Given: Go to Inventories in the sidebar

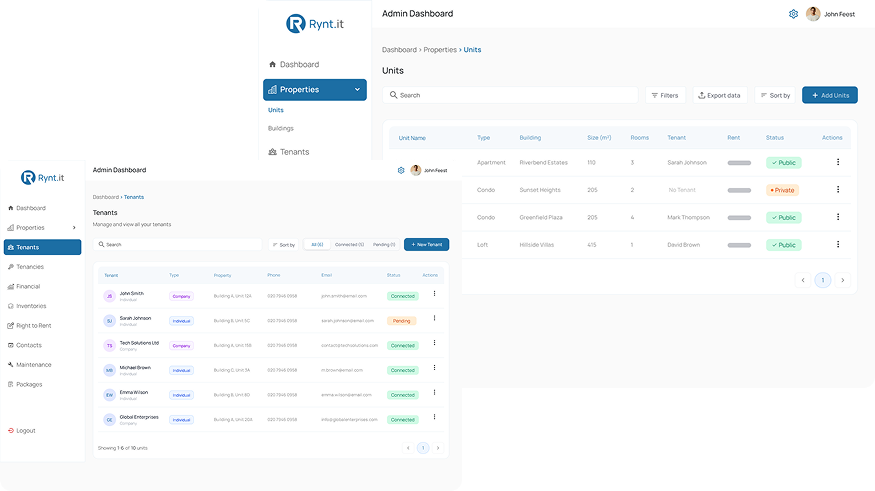Looking at the screenshot, I should tap(31, 306).
